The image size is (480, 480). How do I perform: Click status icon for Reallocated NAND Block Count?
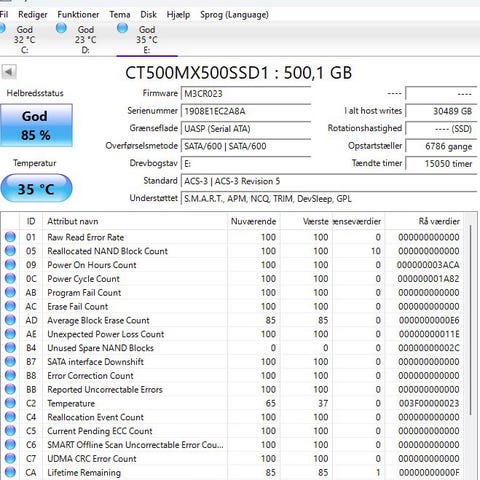click(10, 251)
